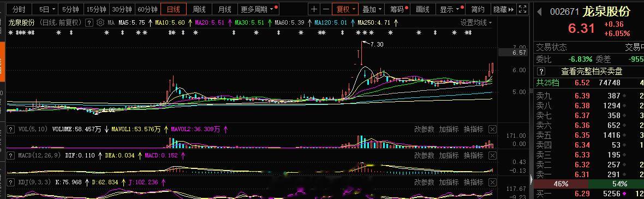644x199 pixels.
Task: Select the 30分钟 period tab
Action: (122, 9)
